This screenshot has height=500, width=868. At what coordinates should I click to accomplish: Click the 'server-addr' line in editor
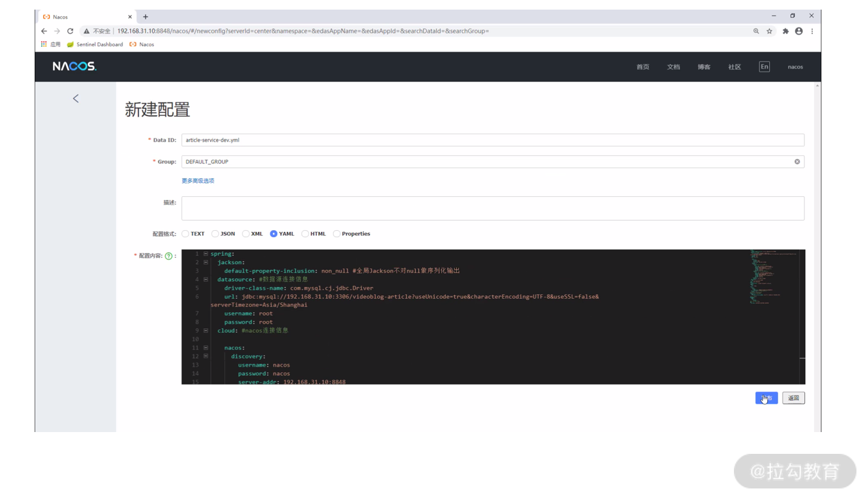click(292, 381)
